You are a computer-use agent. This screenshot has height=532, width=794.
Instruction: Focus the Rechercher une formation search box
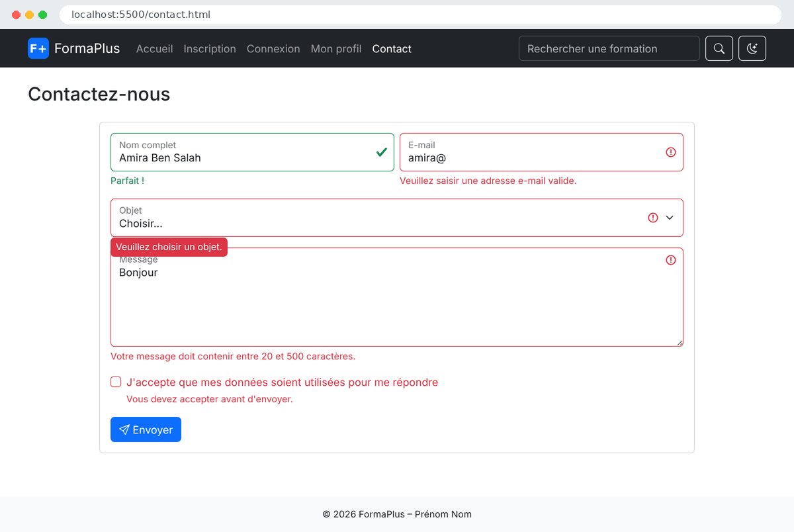609,48
